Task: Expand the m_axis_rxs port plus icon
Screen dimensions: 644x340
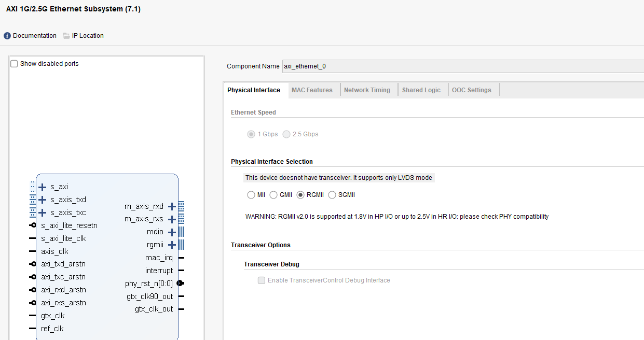Action: 172,219
